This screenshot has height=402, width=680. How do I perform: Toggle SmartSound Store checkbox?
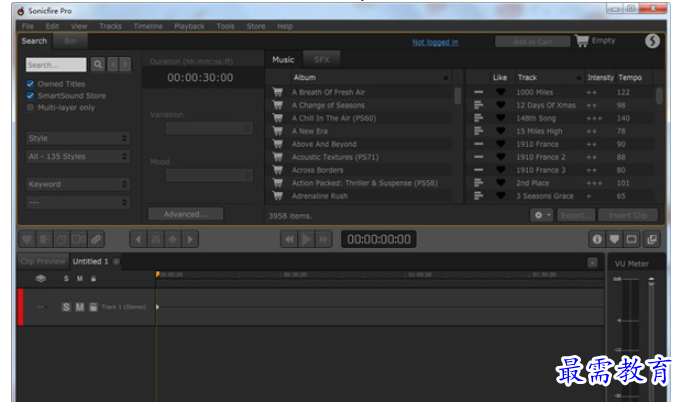coord(30,95)
